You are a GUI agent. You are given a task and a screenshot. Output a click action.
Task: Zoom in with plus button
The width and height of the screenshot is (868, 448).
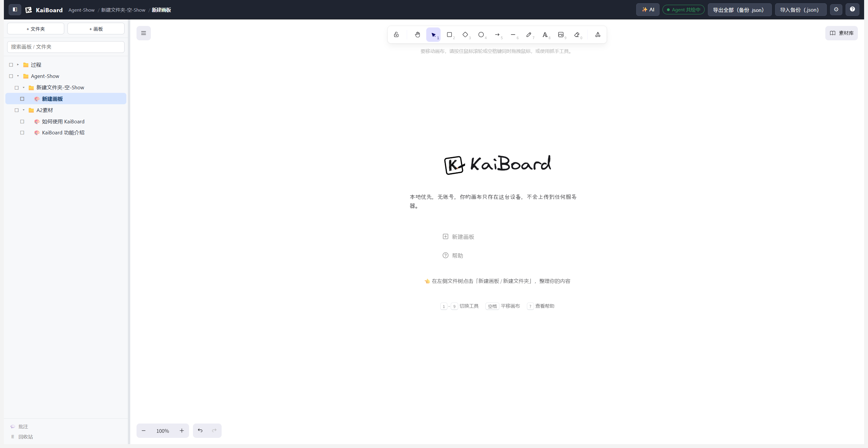(x=182, y=431)
